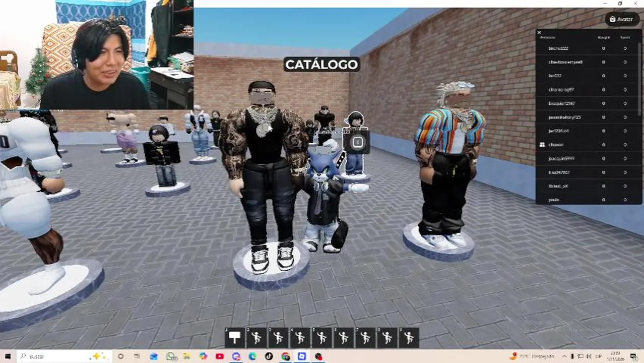Viewport: 644px width, 363px height.
Task: Open the notification center icon
Action: (633, 356)
